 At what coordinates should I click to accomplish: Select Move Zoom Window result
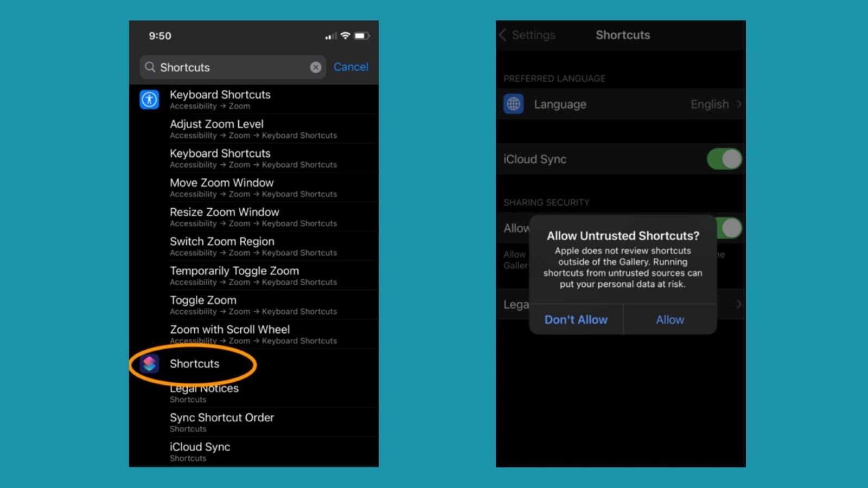[x=274, y=188]
